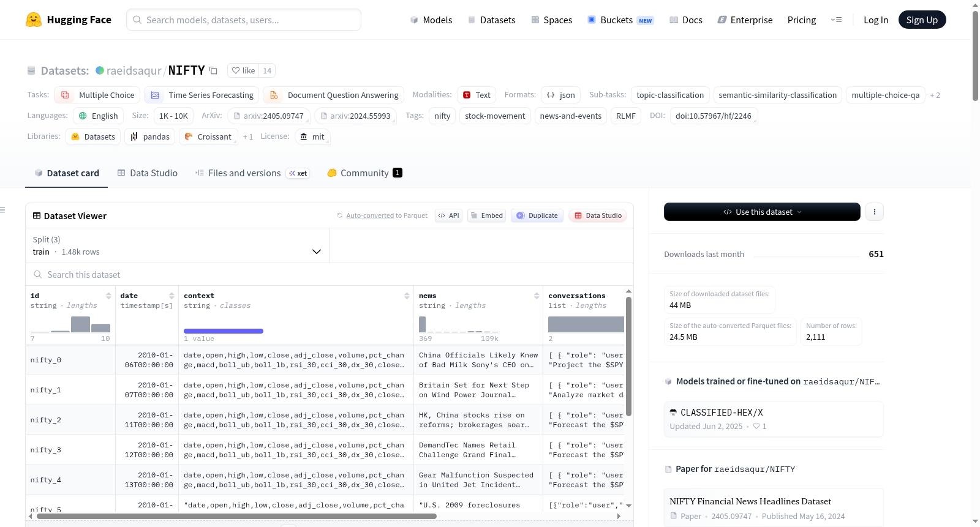980x527 pixels.
Task: Open the Use this dataset dropdown
Action: 762,212
